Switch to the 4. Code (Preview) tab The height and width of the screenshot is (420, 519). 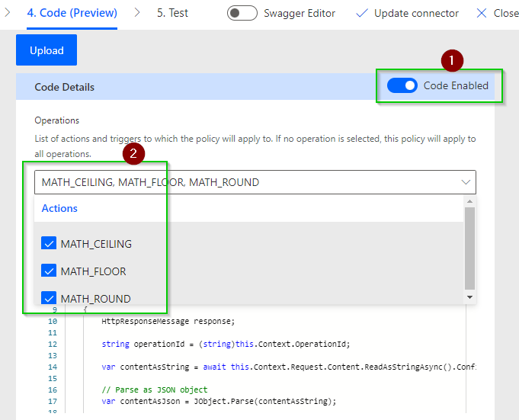tap(72, 13)
